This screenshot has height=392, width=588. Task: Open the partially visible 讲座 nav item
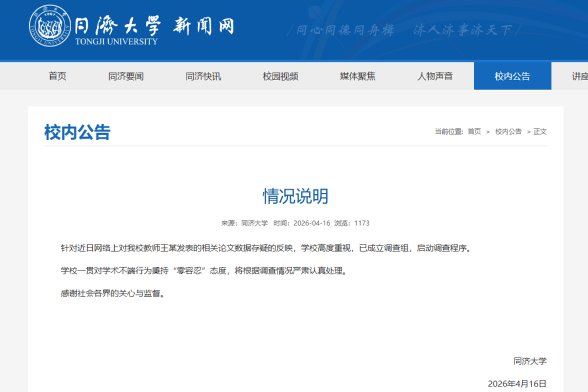[x=579, y=76]
